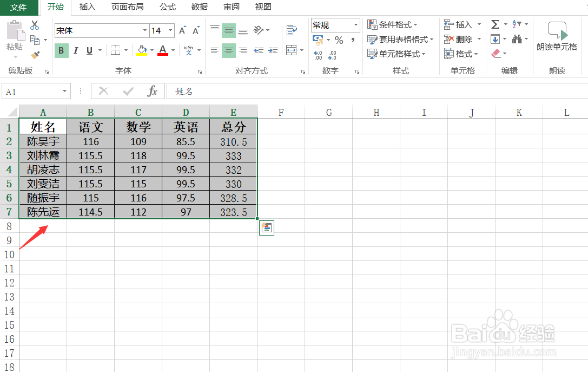Apply comma style
588x372 pixels.
353,40
